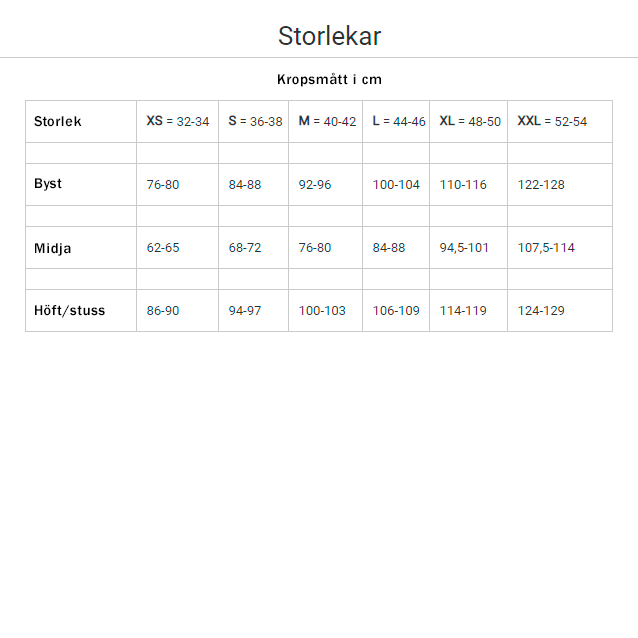This screenshot has width=638, height=638.
Task: Click the M = 40-42 size header
Action: (327, 122)
